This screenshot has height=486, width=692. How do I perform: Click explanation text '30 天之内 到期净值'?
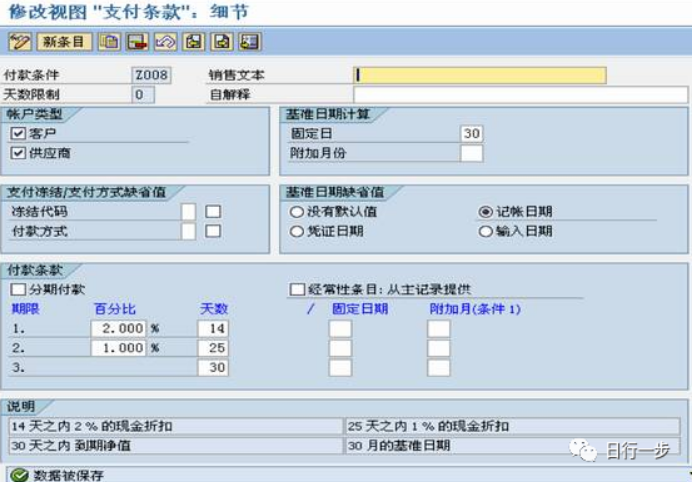pos(71,445)
